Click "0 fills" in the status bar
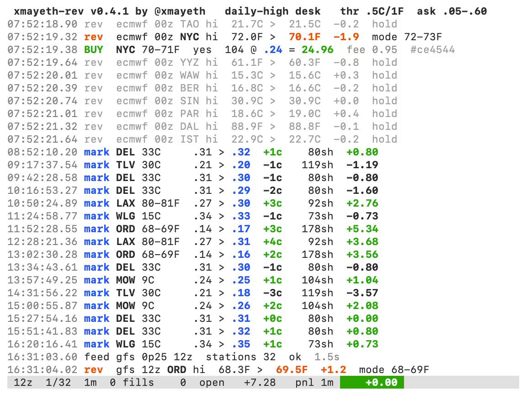The height and width of the screenshot is (395, 532). click(x=132, y=383)
